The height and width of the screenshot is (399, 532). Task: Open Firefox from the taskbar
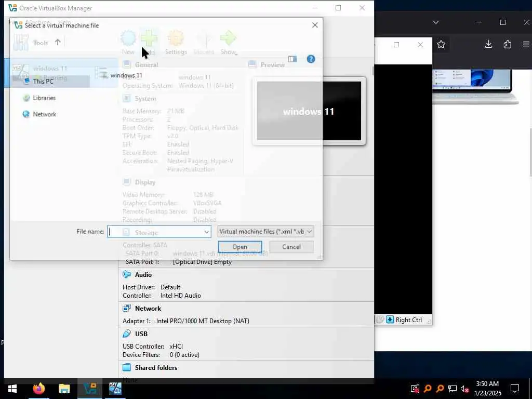(x=38, y=389)
